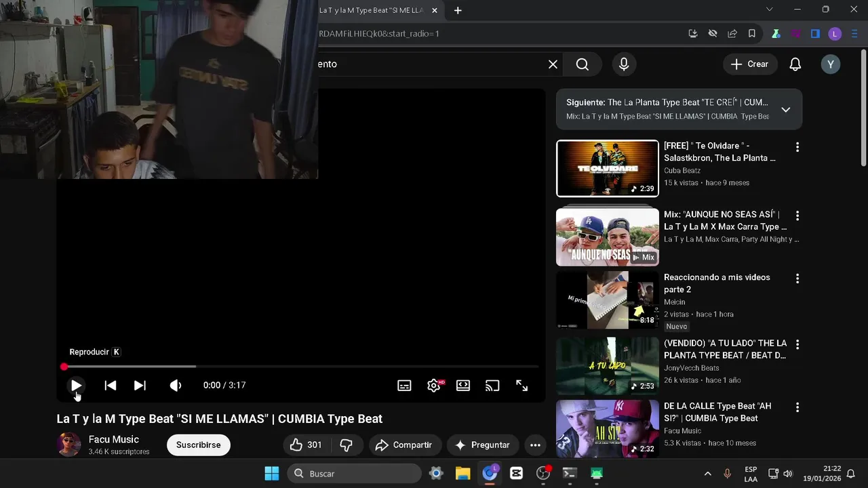868x488 pixels.
Task: Click the share page icon in the address bar
Action: point(732,33)
